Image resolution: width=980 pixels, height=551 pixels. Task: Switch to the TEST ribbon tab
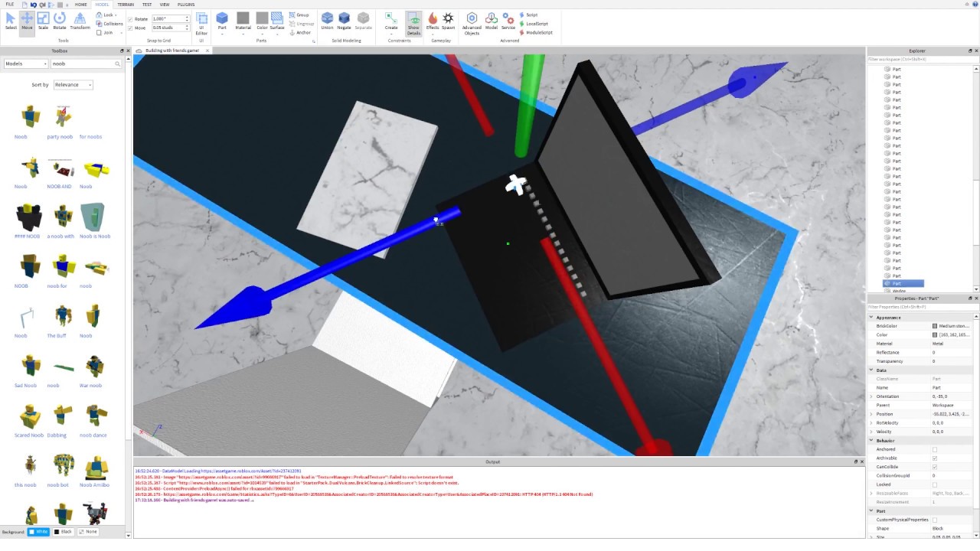point(147,5)
